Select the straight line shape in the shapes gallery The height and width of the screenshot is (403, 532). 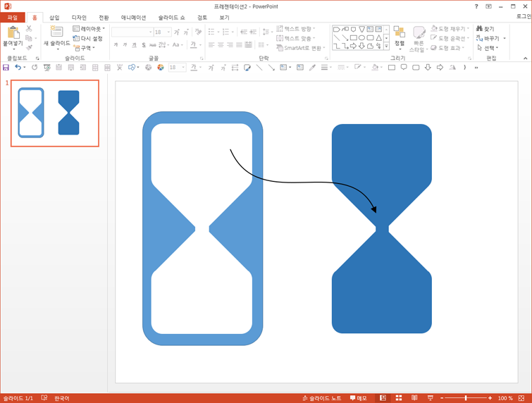[337, 37]
